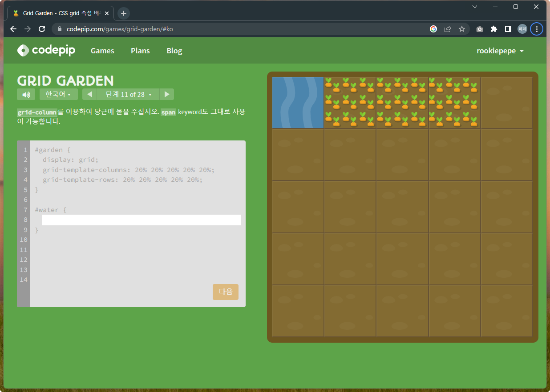Open the Blog menu item

pos(174,51)
